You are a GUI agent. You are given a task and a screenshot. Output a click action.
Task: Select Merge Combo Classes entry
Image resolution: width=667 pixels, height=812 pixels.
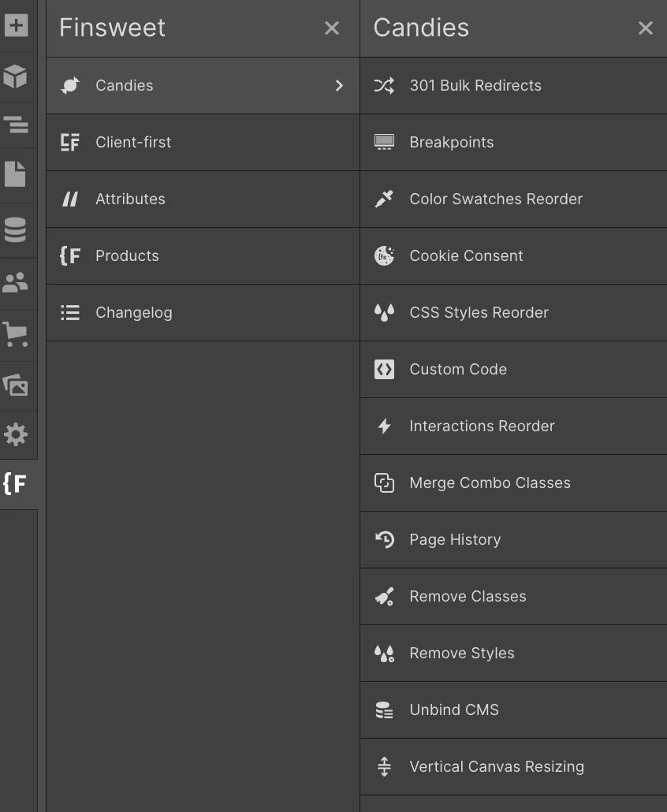point(514,482)
